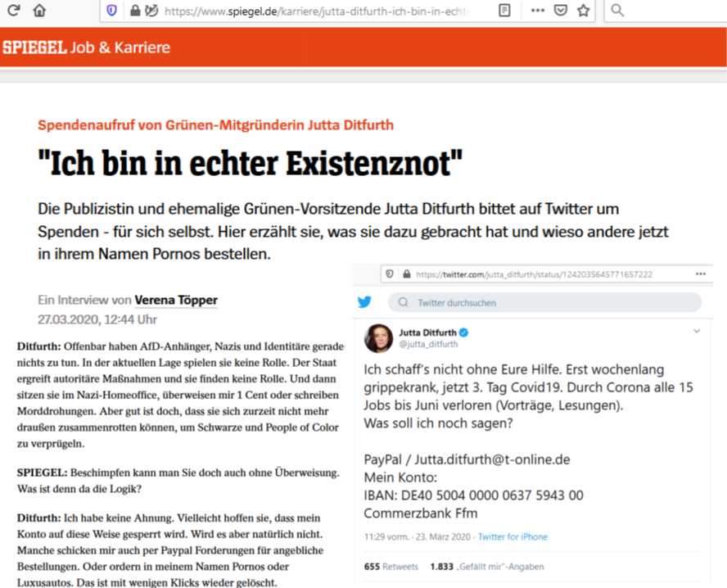Click the search icon in Twitter search field
This screenshot has height=588, width=727.
[x=404, y=302]
